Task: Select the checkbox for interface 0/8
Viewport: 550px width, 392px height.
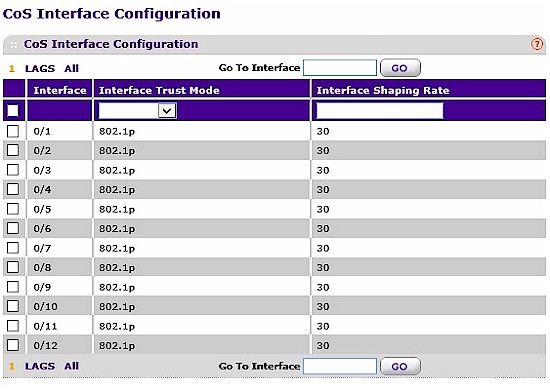Action: click(13, 267)
